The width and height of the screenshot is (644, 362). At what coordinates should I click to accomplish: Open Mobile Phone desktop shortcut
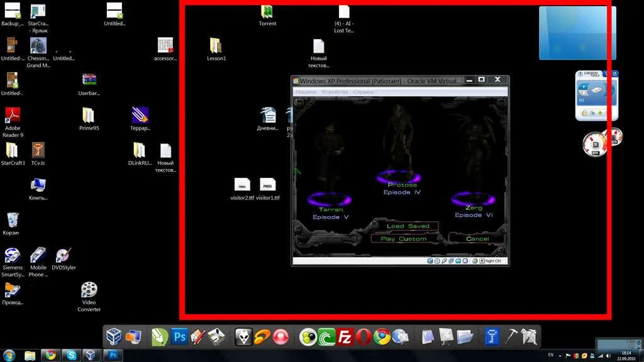click(x=38, y=262)
